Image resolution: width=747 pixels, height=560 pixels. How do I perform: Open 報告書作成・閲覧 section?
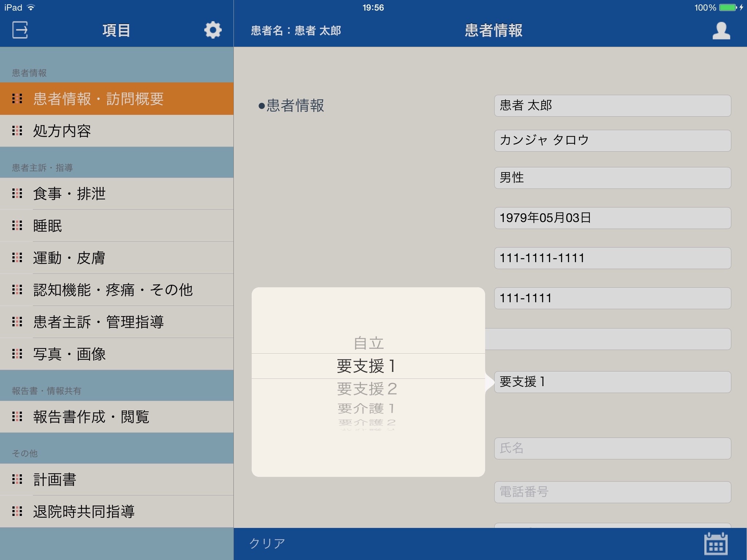point(117,417)
